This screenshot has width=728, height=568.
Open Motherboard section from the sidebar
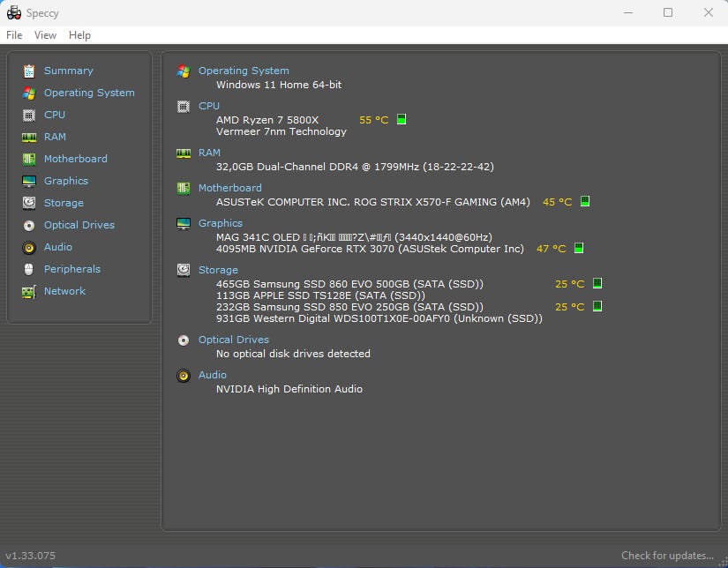75,159
